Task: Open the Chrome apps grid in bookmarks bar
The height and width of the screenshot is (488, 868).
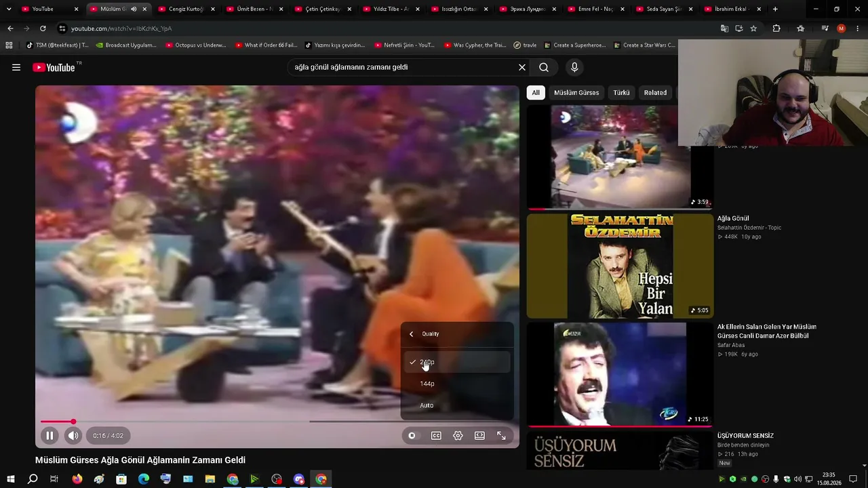Action: click(9, 45)
